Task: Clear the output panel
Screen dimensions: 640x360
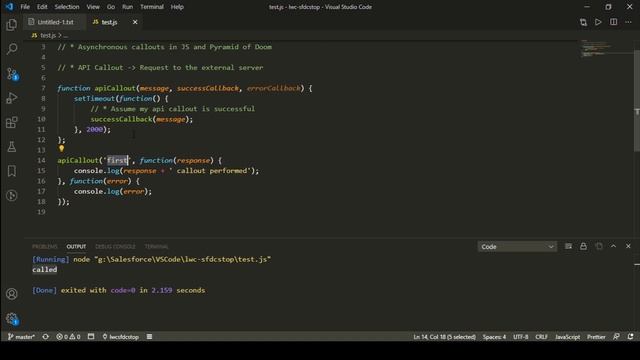Action: [x=568, y=246]
